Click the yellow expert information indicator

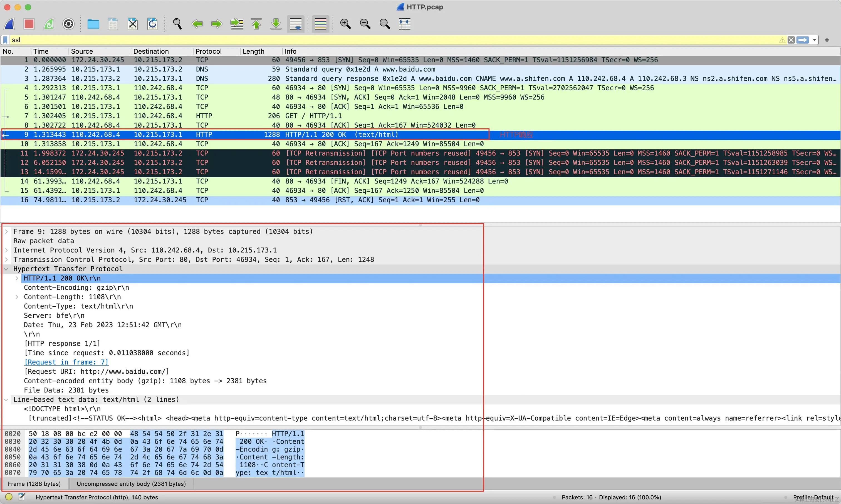pos(9,497)
